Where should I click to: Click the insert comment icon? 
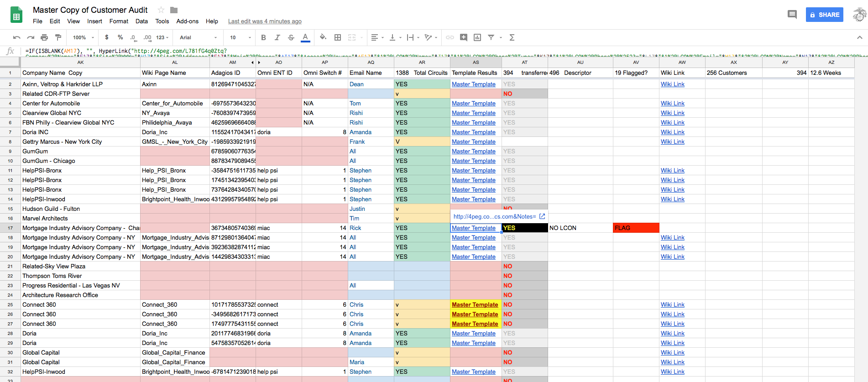tap(464, 37)
